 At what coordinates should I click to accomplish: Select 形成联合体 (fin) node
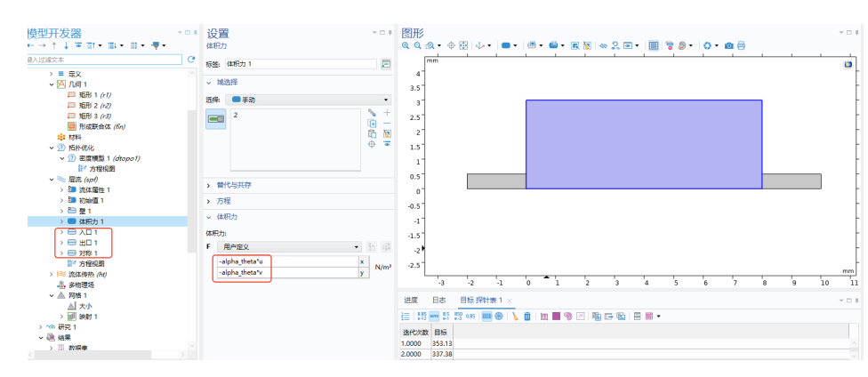coord(102,126)
